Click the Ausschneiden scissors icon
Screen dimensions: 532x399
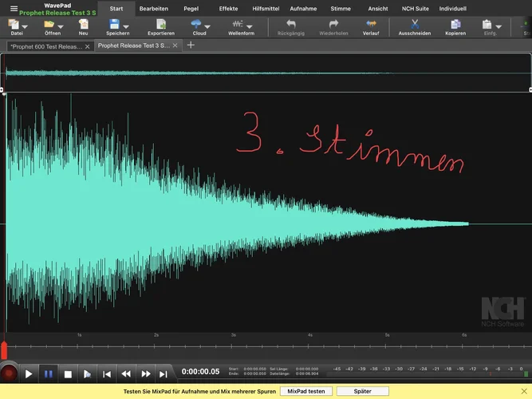click(414, 25)
